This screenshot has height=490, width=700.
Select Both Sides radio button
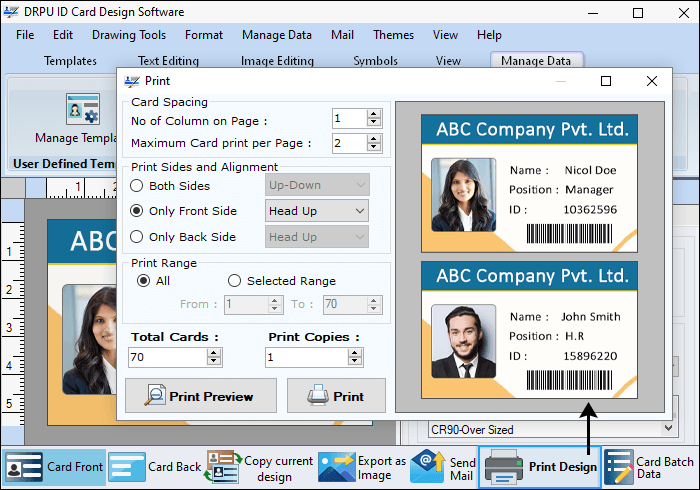coord(137,186)
